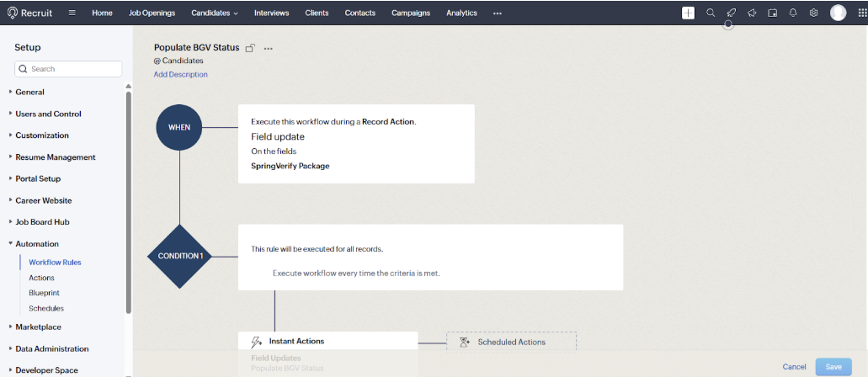The width and height of the screenshot is (868, 377).
Task: Click the lock icon beside workflow title
Action: click(x=250, y=49)
